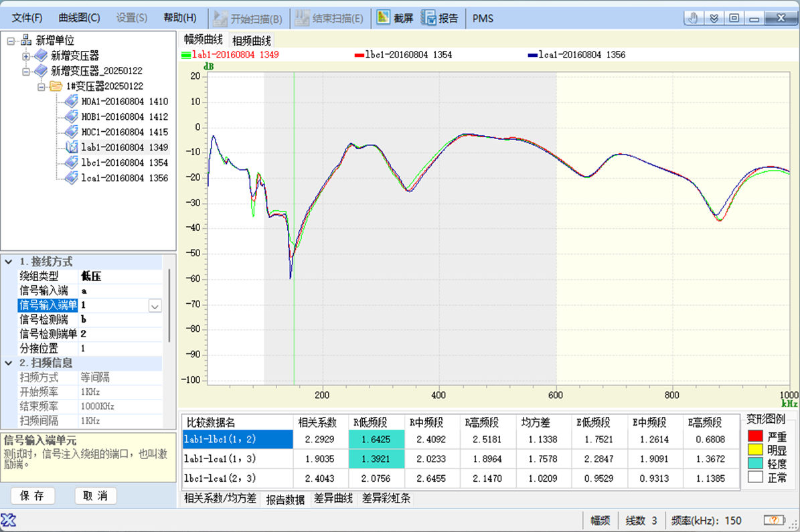The width and height of the screenshot is (800, 532).
Task: Click the battery status icon in status bar
Action: point(775,520)
